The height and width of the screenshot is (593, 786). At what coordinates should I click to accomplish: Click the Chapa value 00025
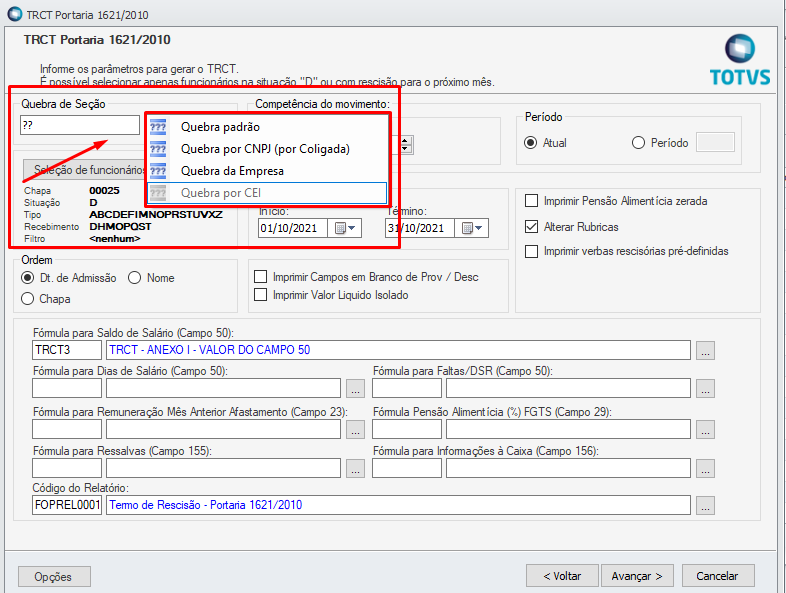[x=104, y=190]
